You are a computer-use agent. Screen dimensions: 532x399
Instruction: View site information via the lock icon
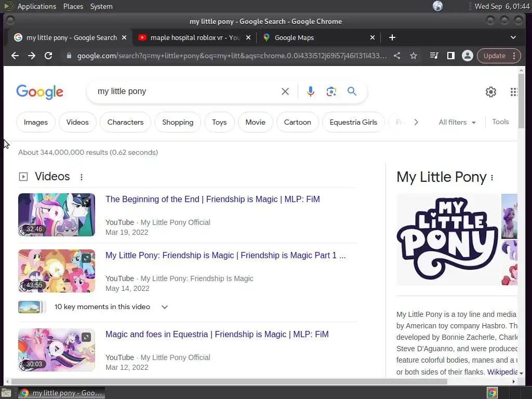pyautogui.click(x=69, y=56)
